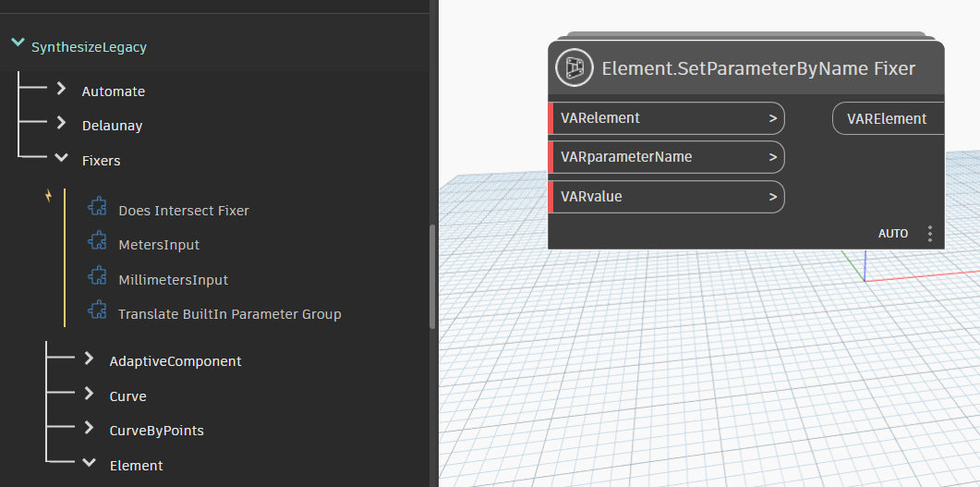The image size is (980, 487).
Task: Click the MetersInput puzzle icon
Action: coord(98,240)
